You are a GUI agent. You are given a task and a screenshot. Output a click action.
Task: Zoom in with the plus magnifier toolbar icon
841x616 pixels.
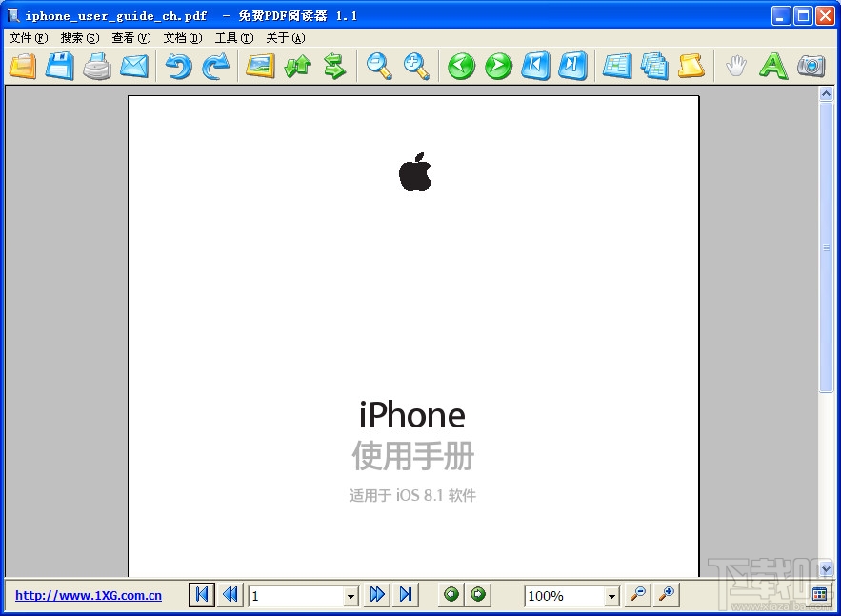point(417,67)
